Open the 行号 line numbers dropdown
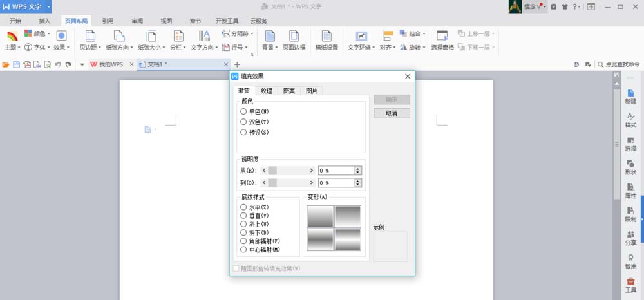The width and height of the screenshot is (644, 300). point(246,48)
